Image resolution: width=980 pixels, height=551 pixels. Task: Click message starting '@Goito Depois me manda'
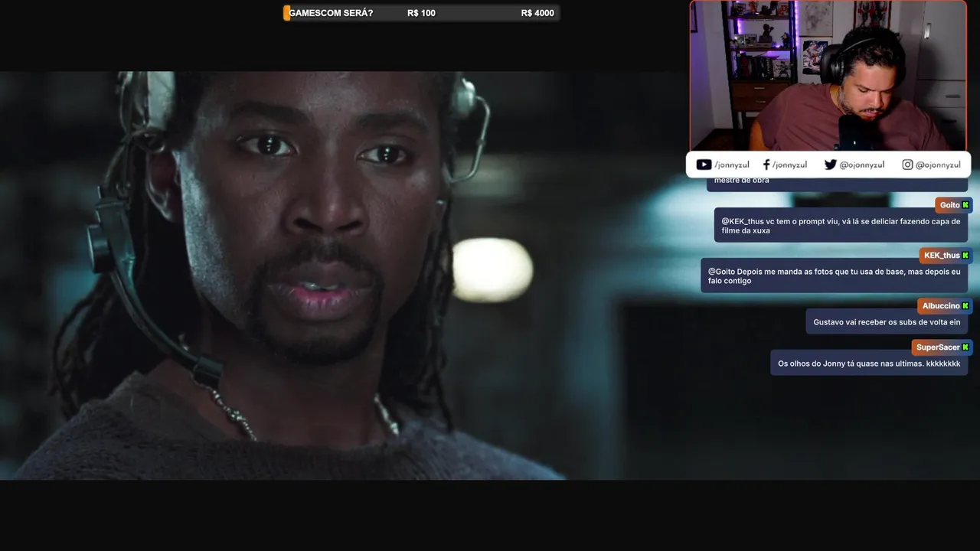coord(834,276)
